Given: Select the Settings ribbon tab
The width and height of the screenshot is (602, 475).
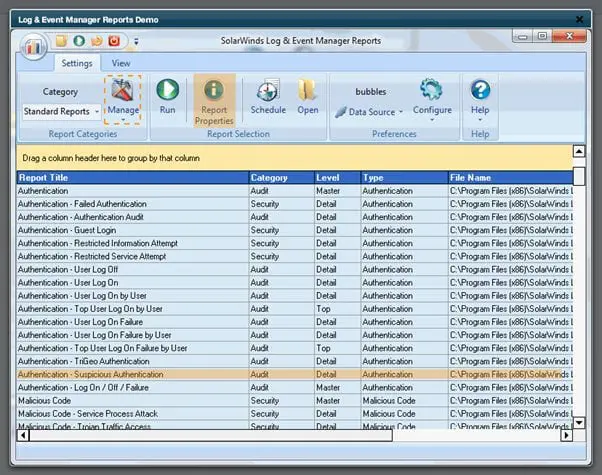Looking at the screenshot, I should point(76,63).
